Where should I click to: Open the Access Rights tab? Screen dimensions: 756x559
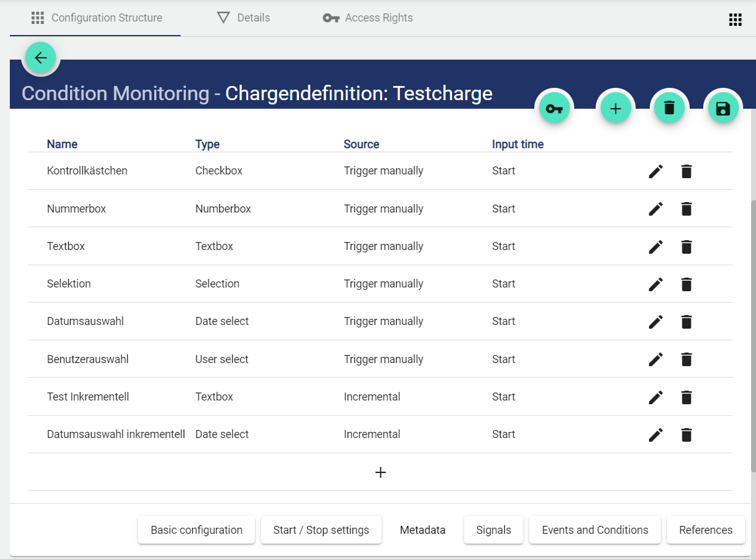(368, 18)
